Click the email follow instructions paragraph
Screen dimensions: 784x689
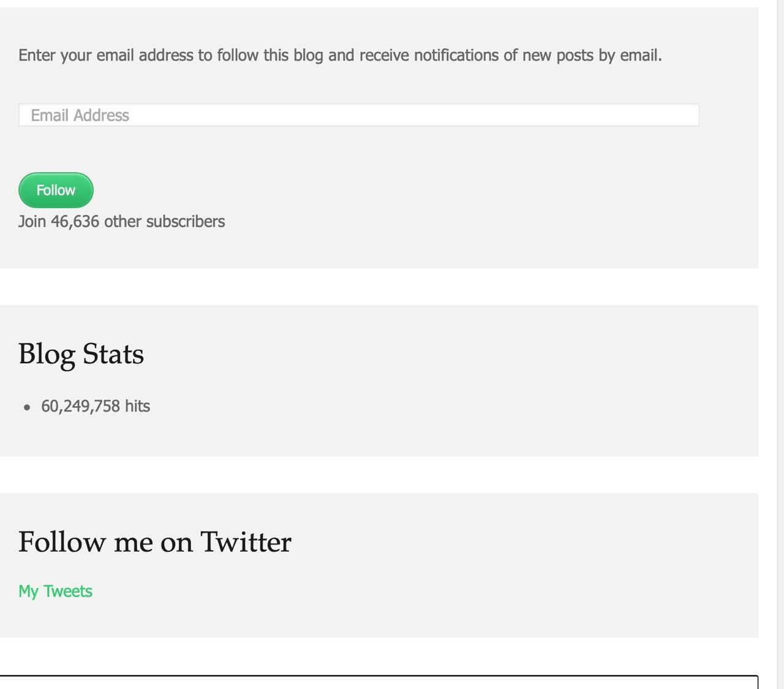340,55
